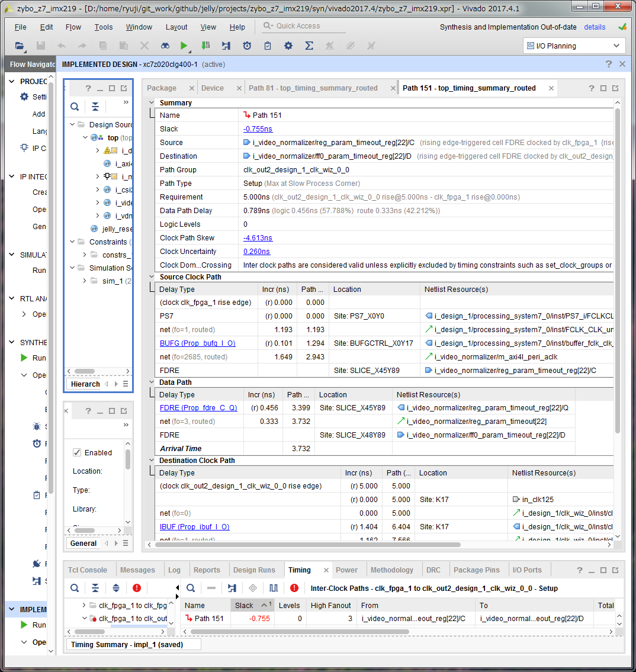The width and height of the screenshot is (636, 672).
Task: Click the details link for out-of-date status
Action: (595, 27)
